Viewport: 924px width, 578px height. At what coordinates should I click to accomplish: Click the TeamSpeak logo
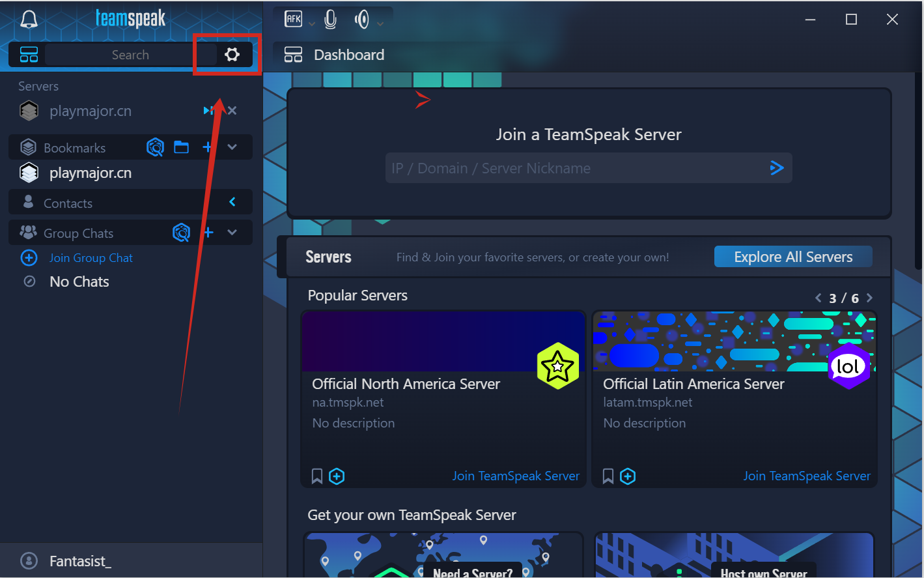click(130, 18)
